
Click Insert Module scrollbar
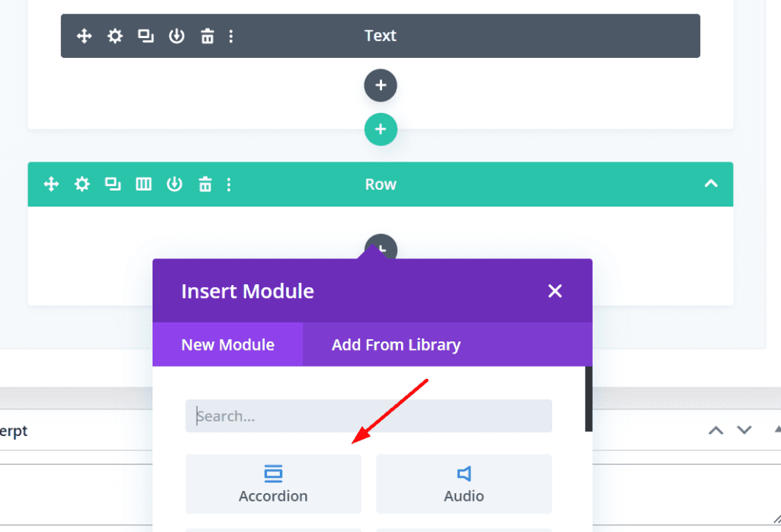point(589,399)
